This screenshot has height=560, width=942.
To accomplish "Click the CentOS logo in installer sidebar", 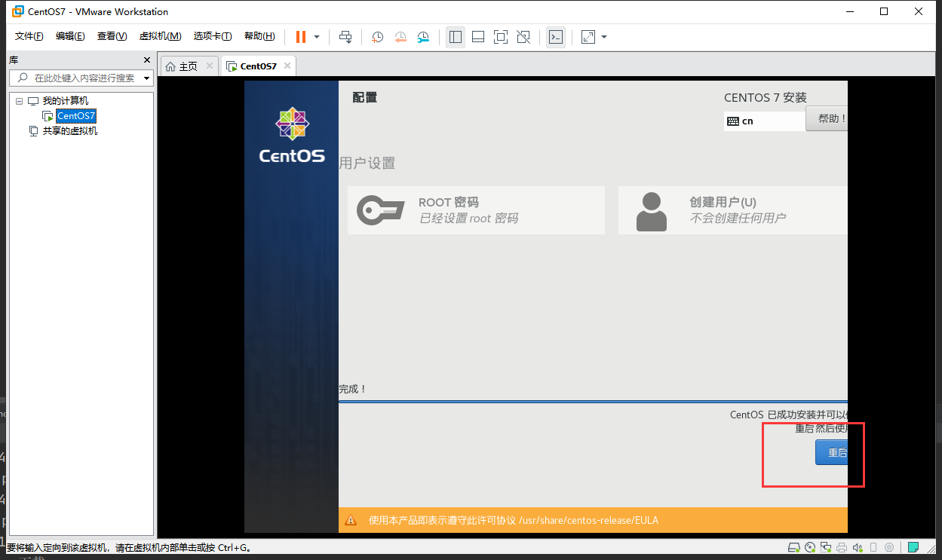I will point(292,136).
